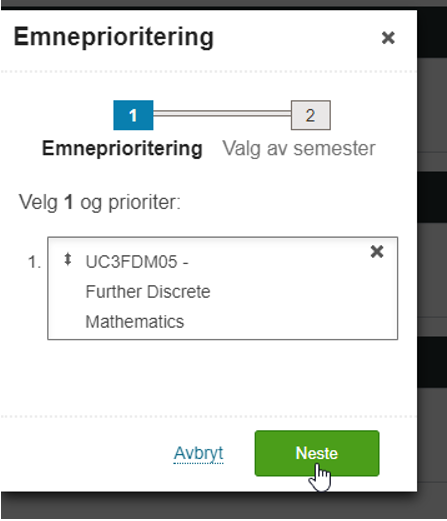
Task: Click the connector bar between steps
Action: [x=222, y=114]
